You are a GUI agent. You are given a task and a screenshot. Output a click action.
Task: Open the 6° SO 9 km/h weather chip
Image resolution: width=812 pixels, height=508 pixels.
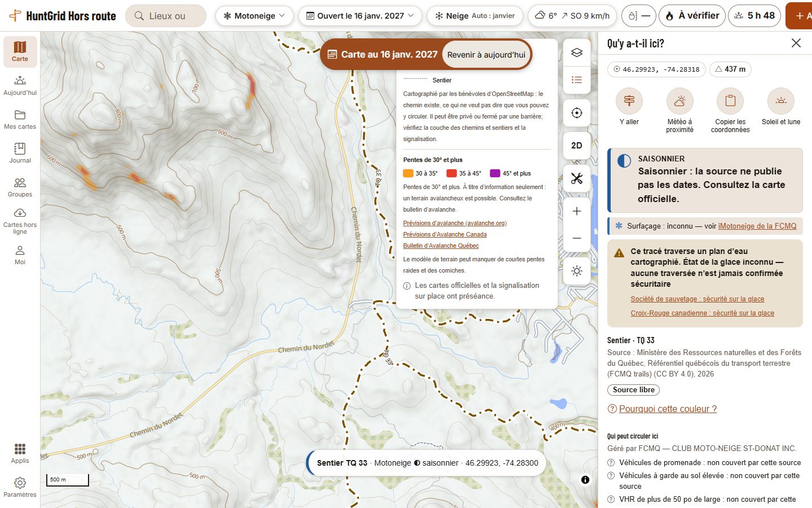[x=572, y=16]
